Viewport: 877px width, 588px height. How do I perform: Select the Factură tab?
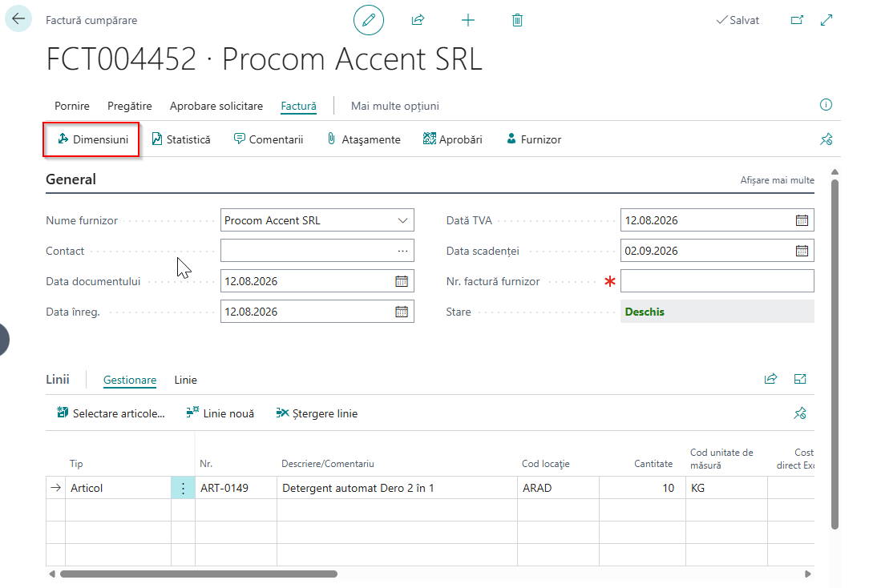[x=299, y=106]
